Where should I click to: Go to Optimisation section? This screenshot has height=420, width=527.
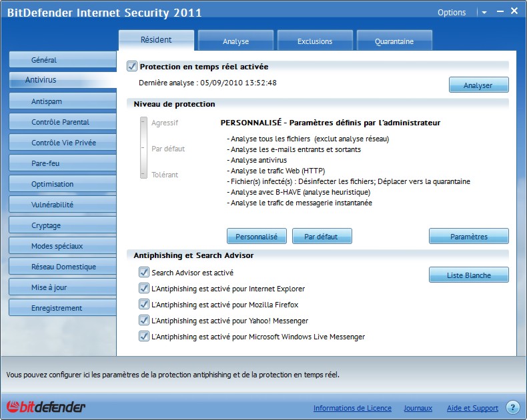(x=63, y=184)
